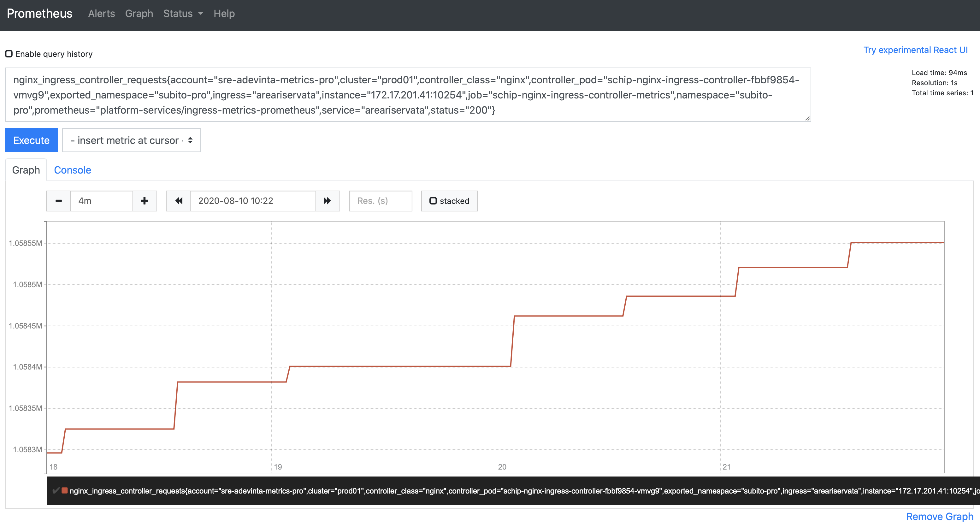
Task: Click the red series color swatch in legend
Action: (x=65, y=490)
